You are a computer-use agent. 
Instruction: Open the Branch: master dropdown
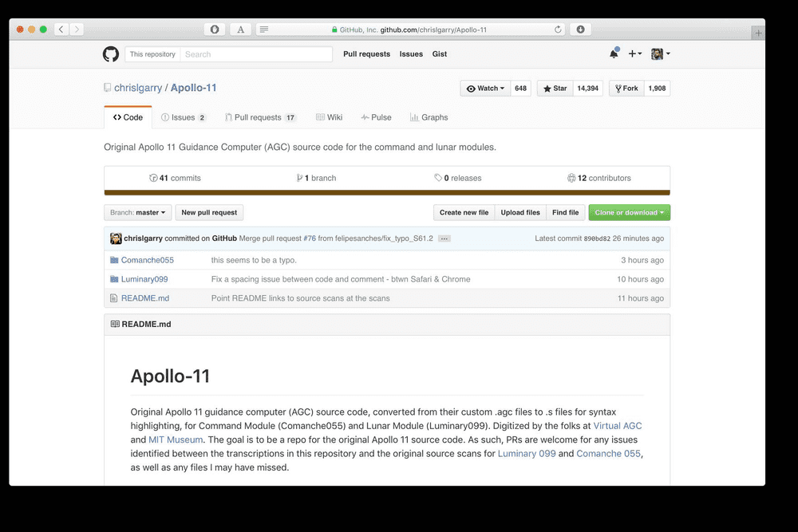(137, 213)
